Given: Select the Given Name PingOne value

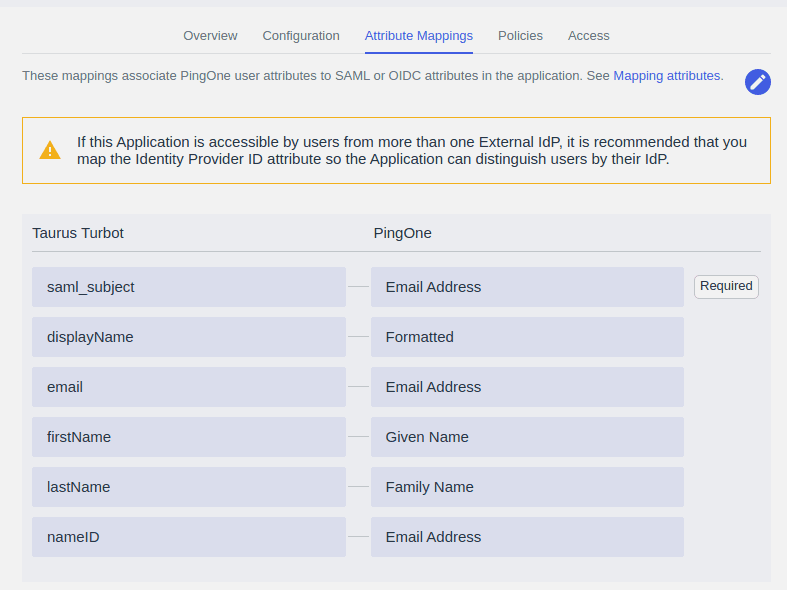Looking at the screenshot, I should (x=527, y=437).
